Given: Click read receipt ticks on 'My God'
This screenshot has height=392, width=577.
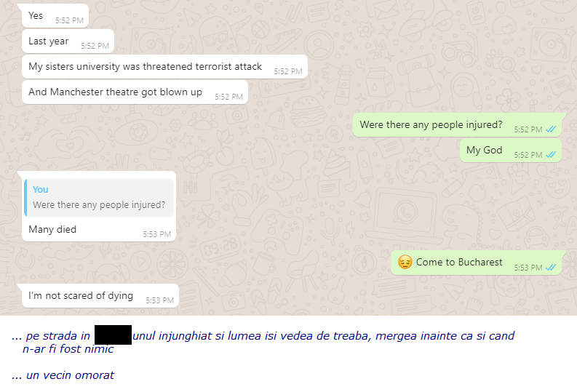Looking at the screenshot, I should point(551,155).
